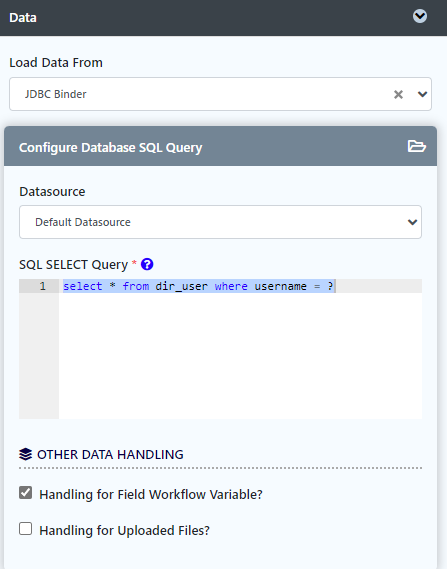Click the folder icon in Configure header
447x569 pixels.
(x=417, y=146)
